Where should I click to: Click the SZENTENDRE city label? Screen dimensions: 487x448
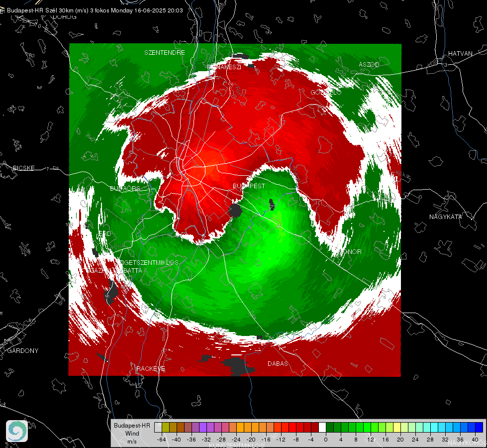pyautogui.click(x=165, y=53)
